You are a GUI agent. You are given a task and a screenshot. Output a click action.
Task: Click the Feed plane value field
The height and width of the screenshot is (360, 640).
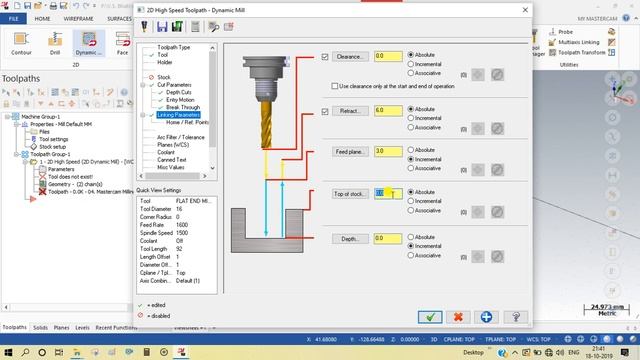tap(388, 151)
